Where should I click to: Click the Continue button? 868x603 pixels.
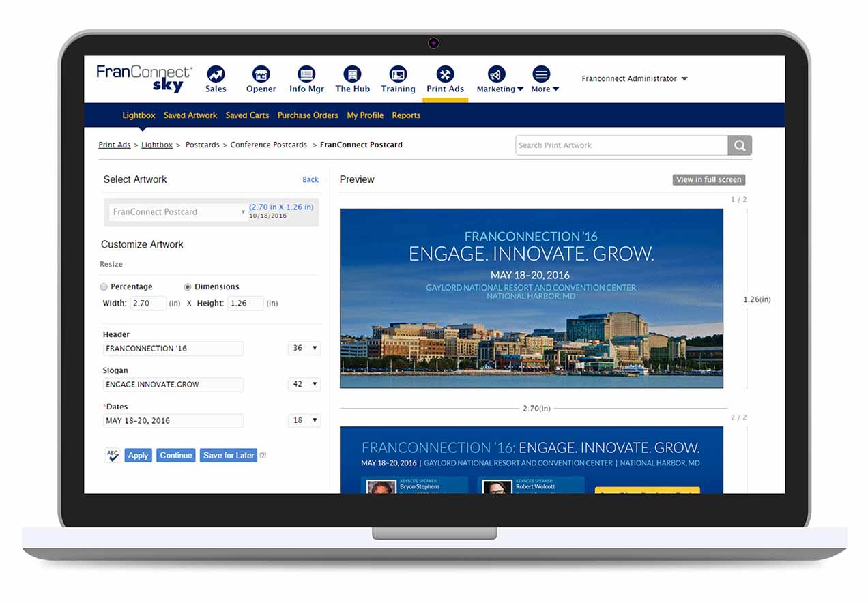tap(176, 456)
